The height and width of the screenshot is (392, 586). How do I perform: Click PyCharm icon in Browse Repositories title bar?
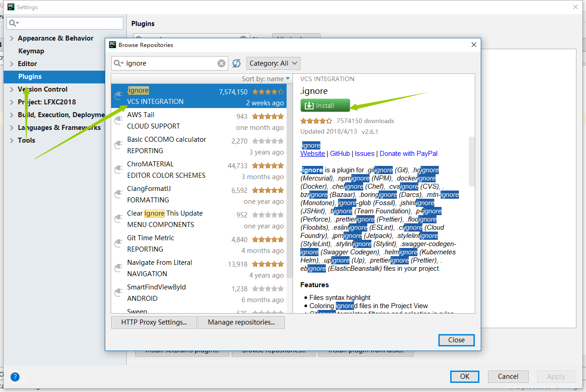point(113,45)
